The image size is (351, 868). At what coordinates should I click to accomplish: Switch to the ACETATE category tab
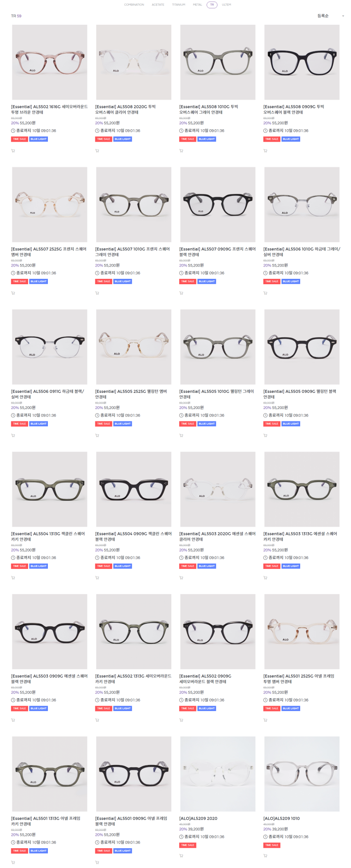(x=158, y=5)
